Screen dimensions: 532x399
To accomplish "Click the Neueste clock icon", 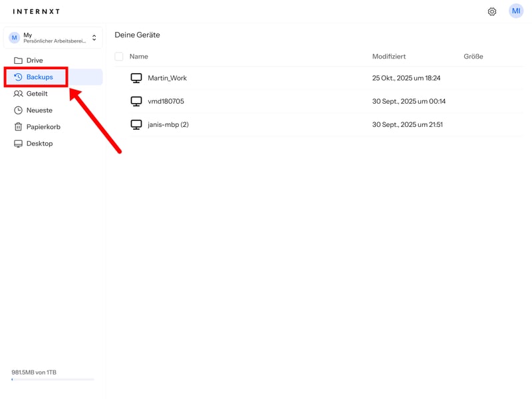I will pos(18,110).
